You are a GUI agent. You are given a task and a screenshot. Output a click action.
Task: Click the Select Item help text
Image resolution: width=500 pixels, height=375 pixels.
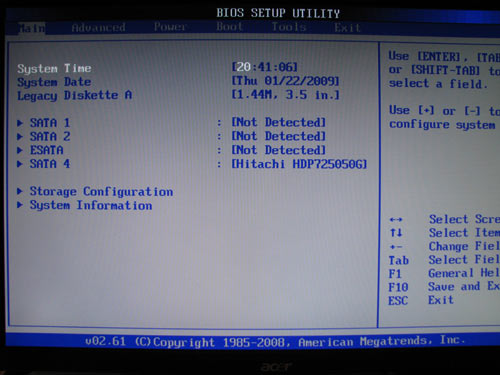(464, 233)
